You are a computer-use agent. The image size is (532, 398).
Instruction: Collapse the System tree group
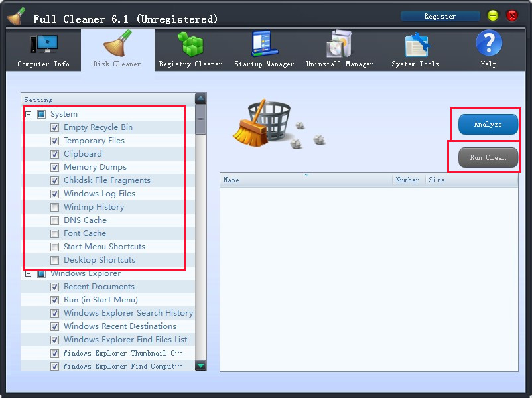point(29,114)
